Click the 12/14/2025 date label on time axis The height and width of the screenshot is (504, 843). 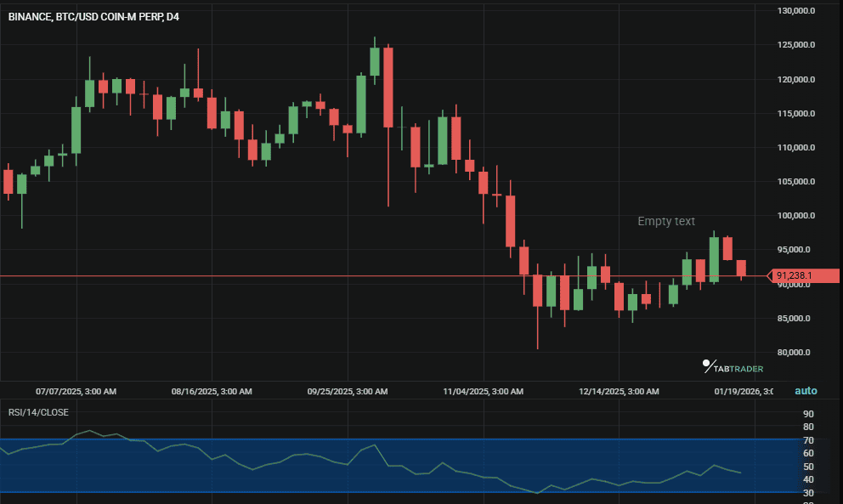619,392
